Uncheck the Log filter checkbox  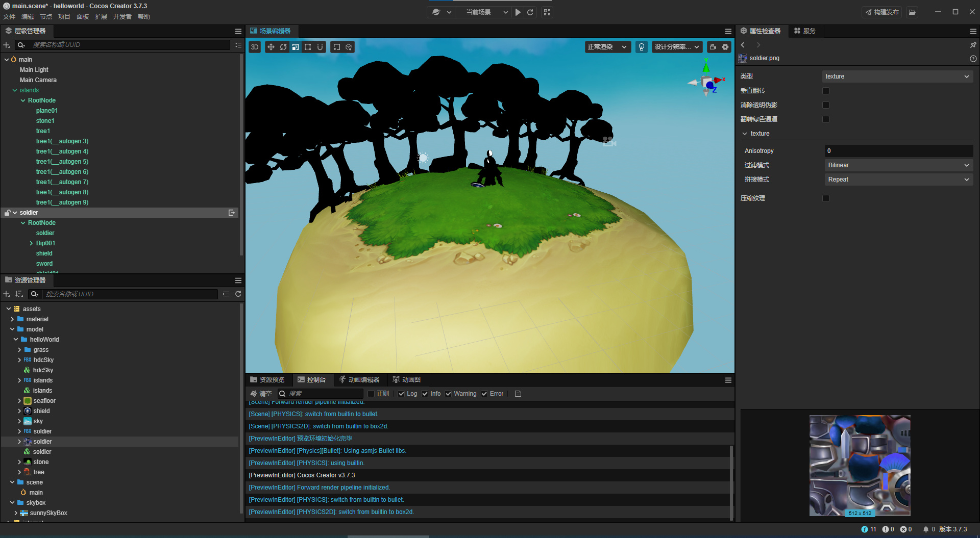click(401, 394)
